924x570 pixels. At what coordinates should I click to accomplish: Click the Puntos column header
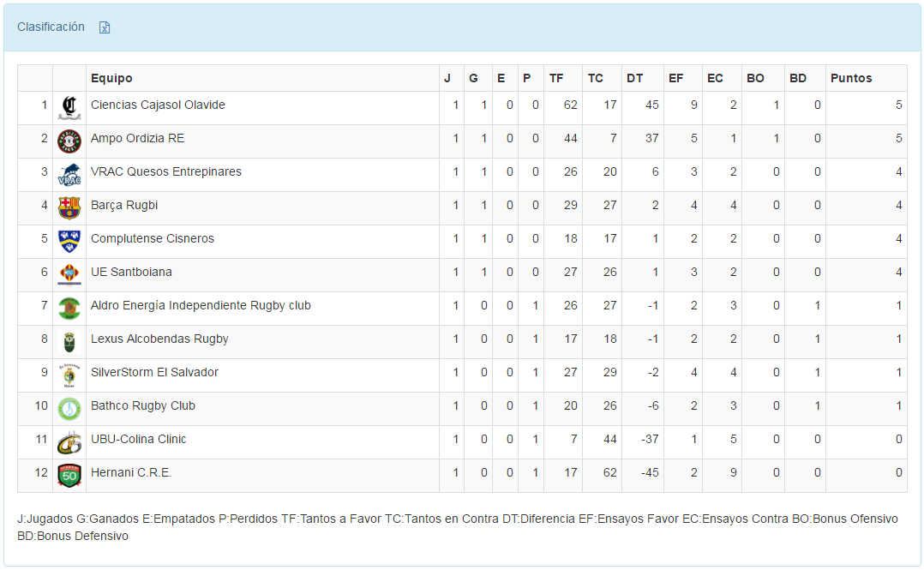point(851,78)
